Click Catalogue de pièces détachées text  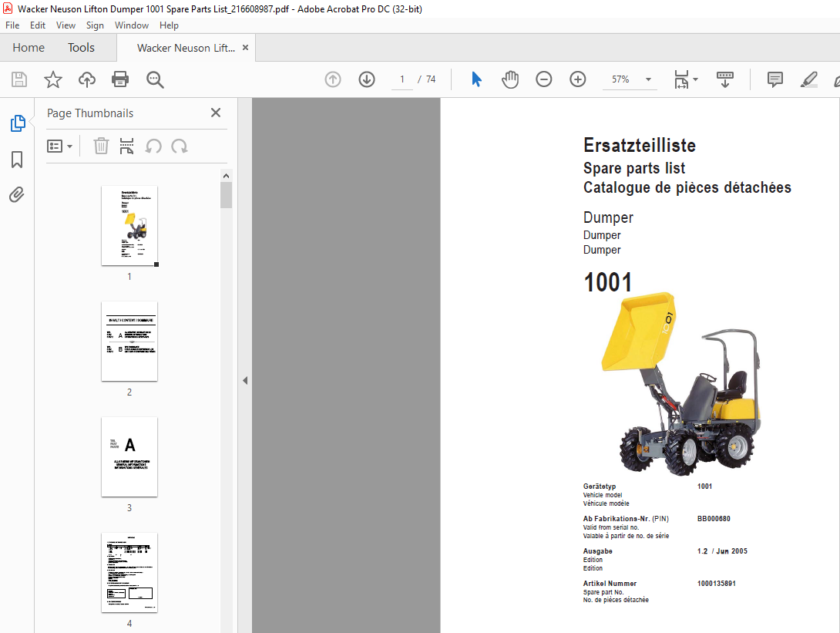point(687,187)
